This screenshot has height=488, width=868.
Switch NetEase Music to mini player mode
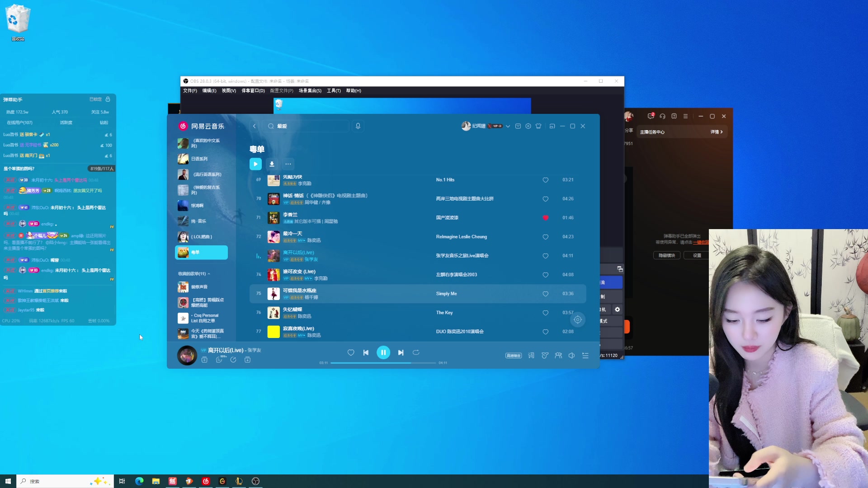[552, 126]
